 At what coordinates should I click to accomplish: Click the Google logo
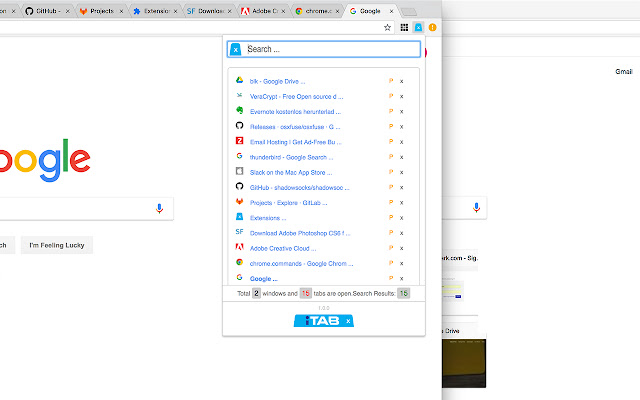pyautogui.click(x=43, y=160)
